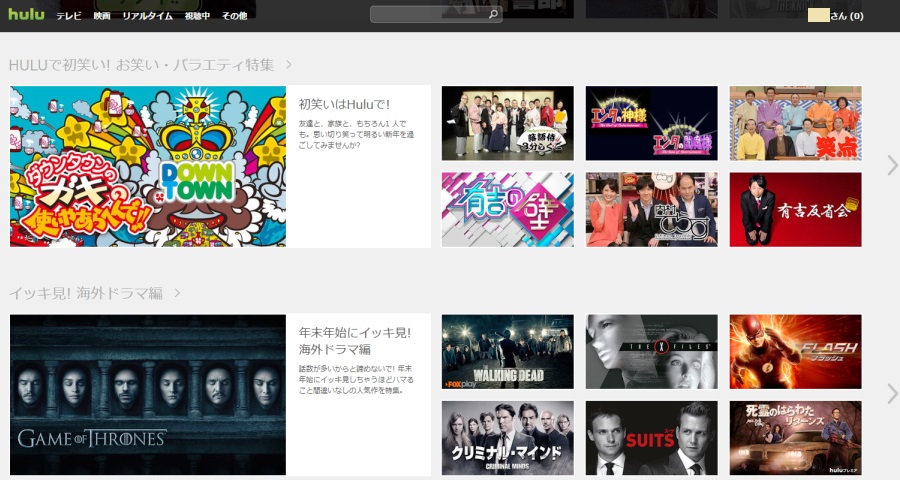
Task: Open the 映画 menu
Action: [102, 16]
